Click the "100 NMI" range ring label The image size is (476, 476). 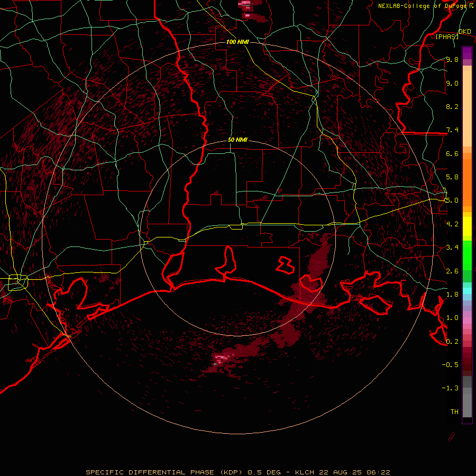click(x=237, y=42)
